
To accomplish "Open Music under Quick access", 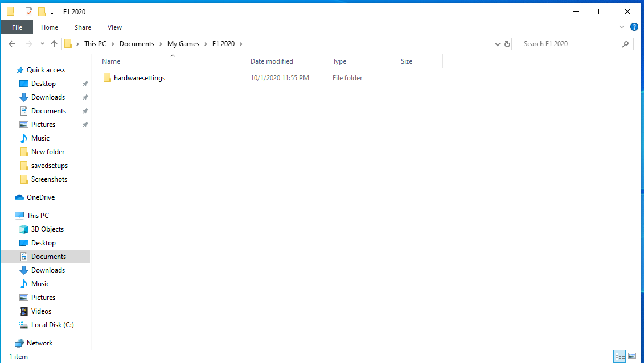I will [40, 138].
